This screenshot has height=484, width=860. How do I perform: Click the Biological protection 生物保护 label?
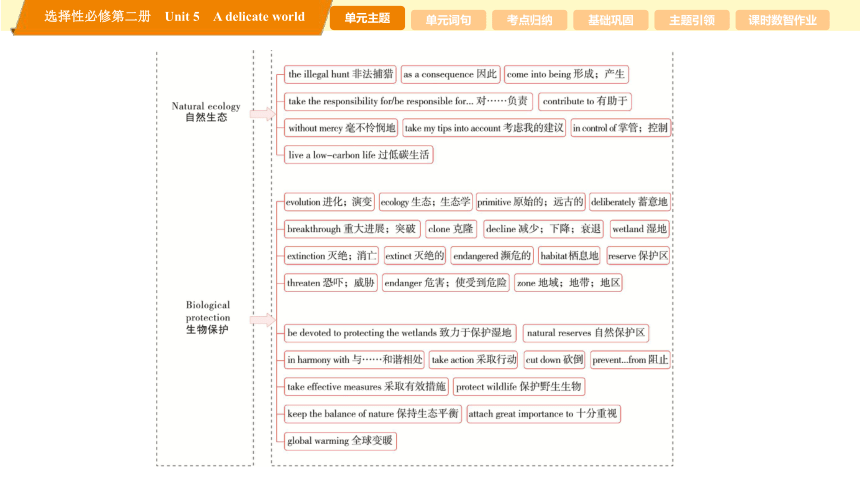point(207,317)
